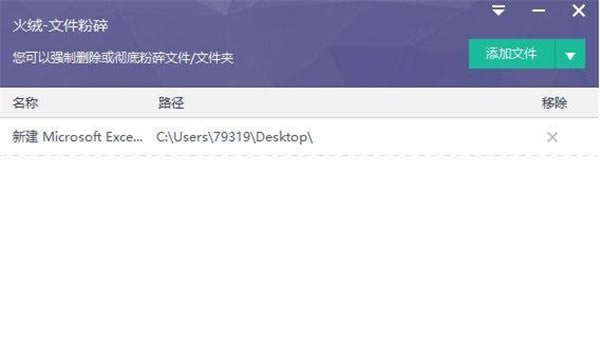The width and height of the screenshot is (600, 364).
Task: Remove the Excel file via its X icon
Action: (x=552, y=137)
